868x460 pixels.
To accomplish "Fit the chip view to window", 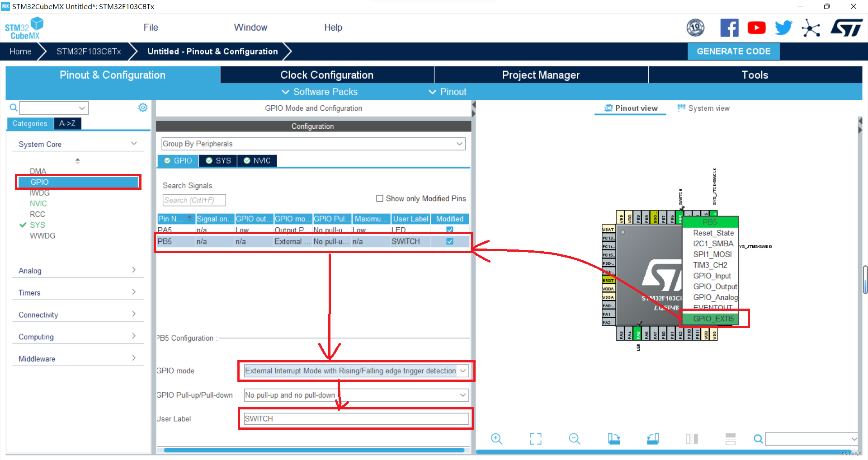I will 536,439.
